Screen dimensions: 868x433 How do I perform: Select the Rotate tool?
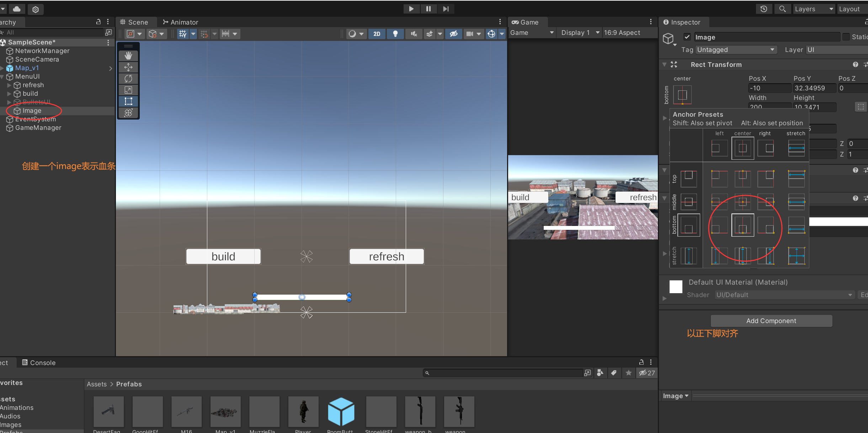(128, 79)
